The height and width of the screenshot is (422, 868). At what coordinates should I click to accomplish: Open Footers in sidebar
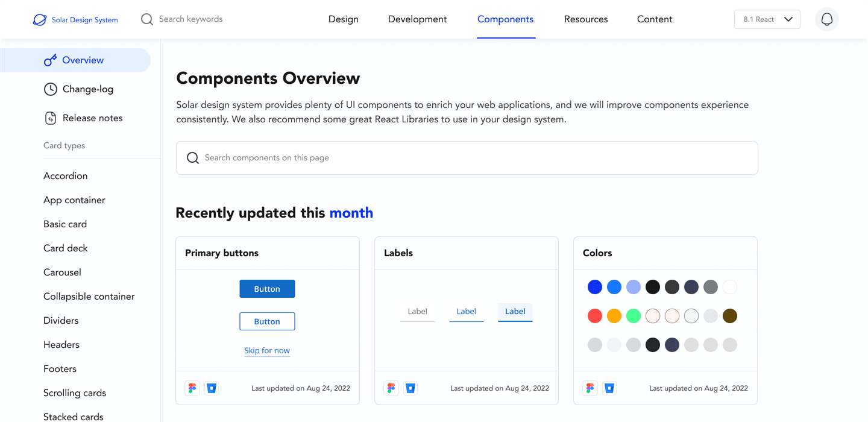60,369
